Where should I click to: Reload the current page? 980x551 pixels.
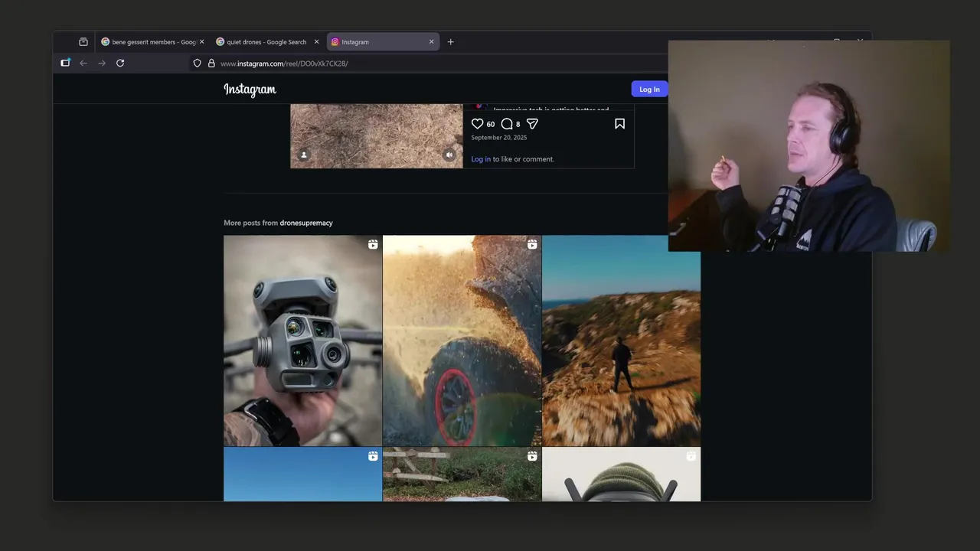point(120,63)
